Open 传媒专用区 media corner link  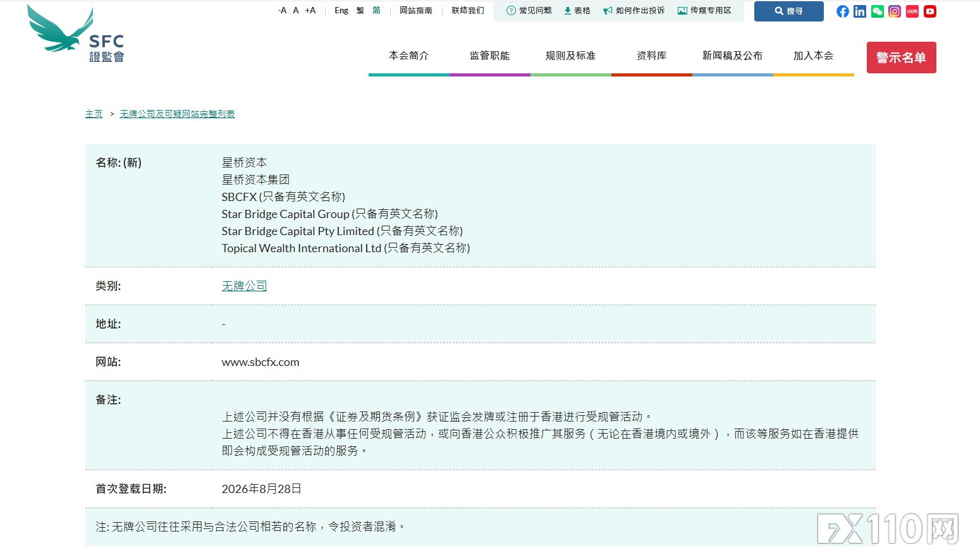(x=705, y=11)
